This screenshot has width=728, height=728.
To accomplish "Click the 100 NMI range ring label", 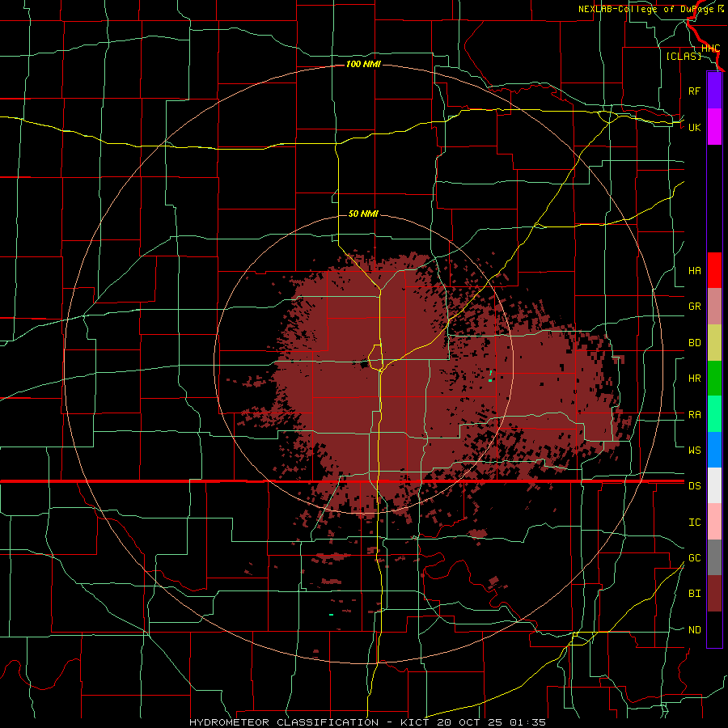I will click(363, 64).
